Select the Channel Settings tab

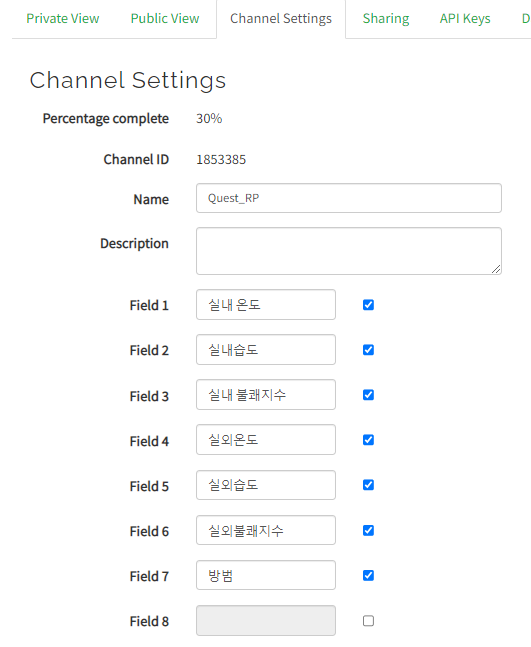281,19
